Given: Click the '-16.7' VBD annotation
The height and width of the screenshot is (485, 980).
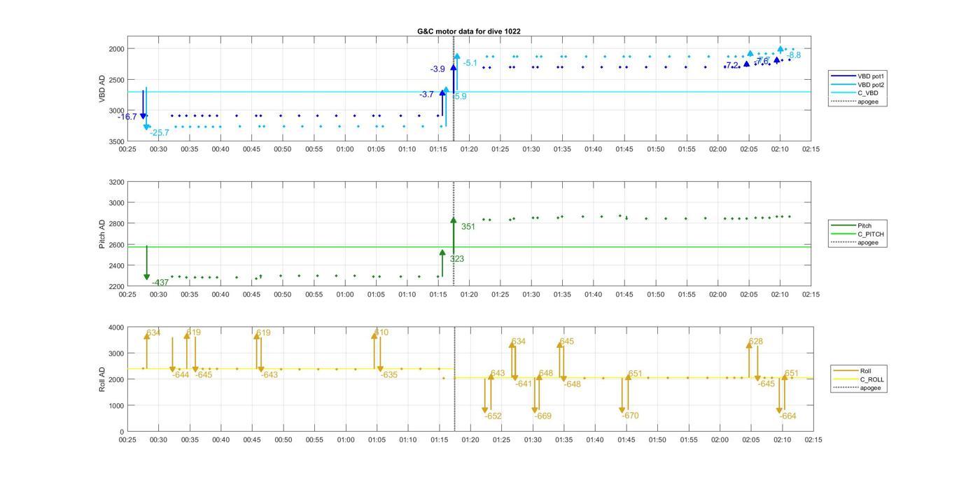Looking at the screenshot, I should (x=127, y=117).
